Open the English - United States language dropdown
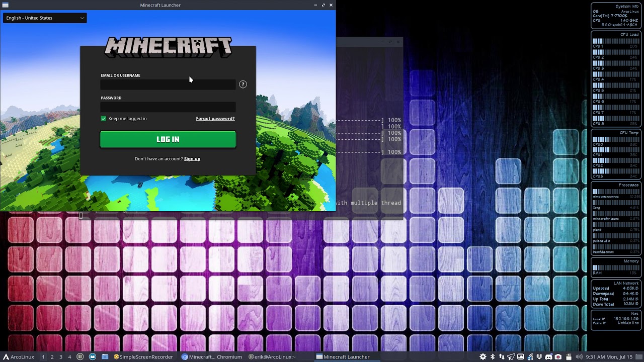 point(45,18)
